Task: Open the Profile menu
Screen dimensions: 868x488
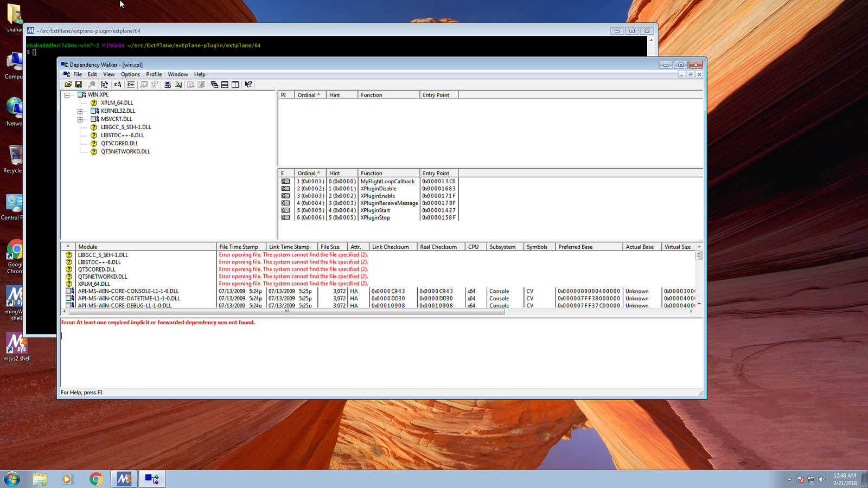Action: (x=154, y=74)
